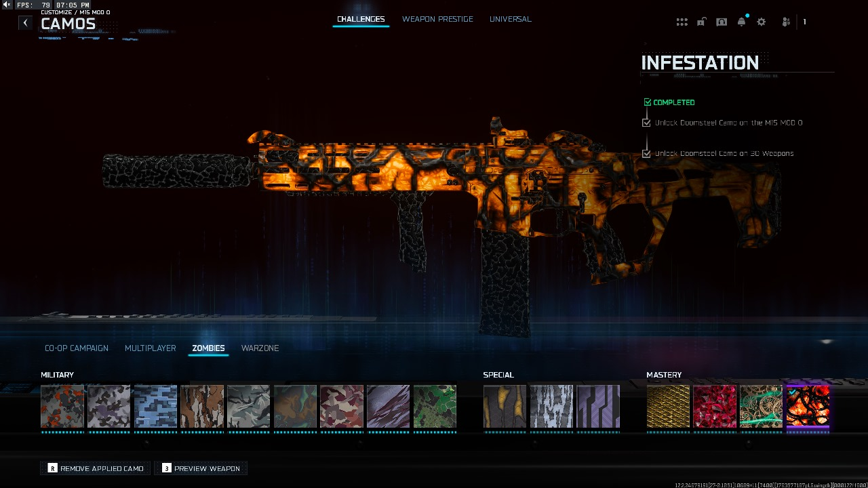This screenshot has width=868, height=488.
Task: Select the first Special camo thumbnail
Action: click(x=505, y=407)
